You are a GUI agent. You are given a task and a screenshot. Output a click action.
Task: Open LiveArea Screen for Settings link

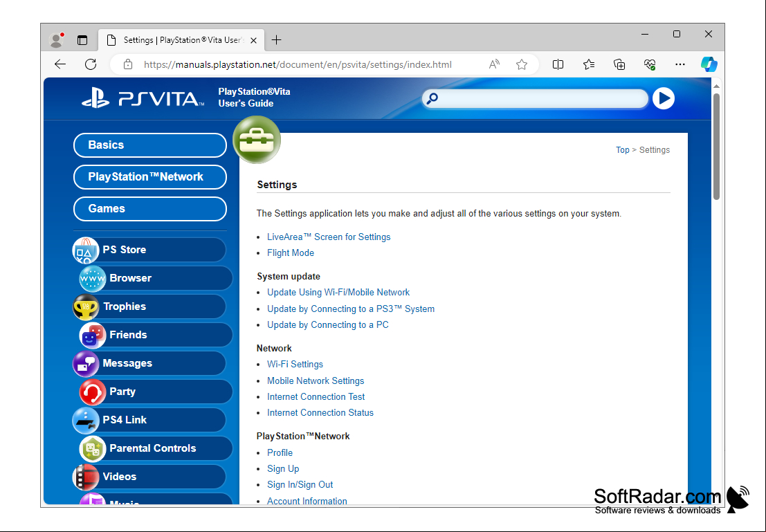pos(329,237)
